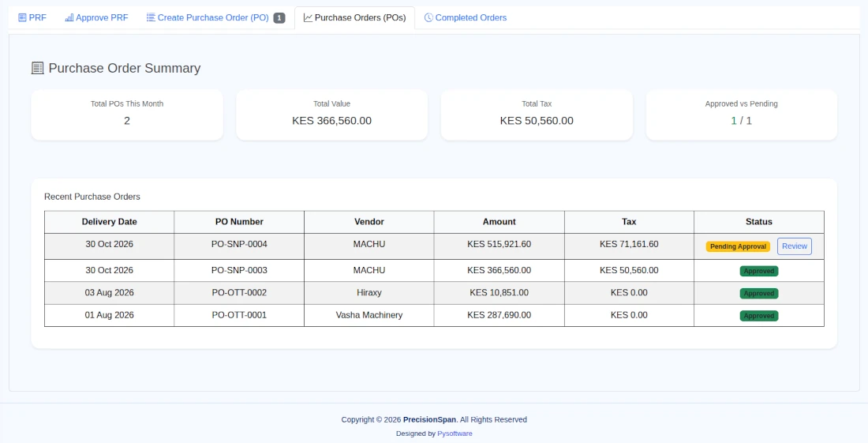
Task: Click the Total Value card
Action: pos(331,115)
